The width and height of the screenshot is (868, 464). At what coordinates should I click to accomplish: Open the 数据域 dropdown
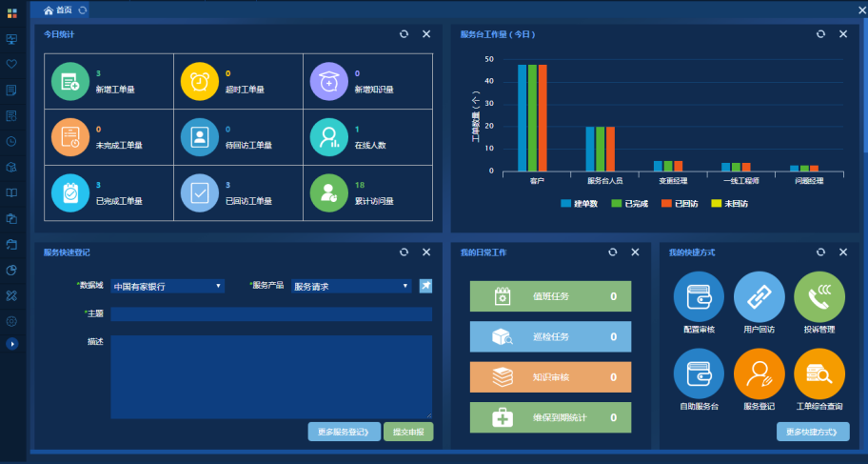168,286
